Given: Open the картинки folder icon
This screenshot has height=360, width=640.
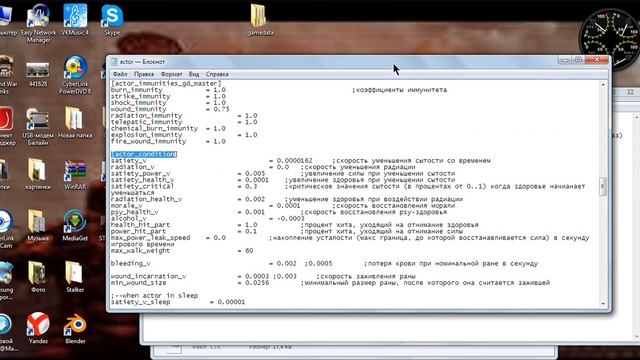Looking at the screenshot, I should pos(38,174).
